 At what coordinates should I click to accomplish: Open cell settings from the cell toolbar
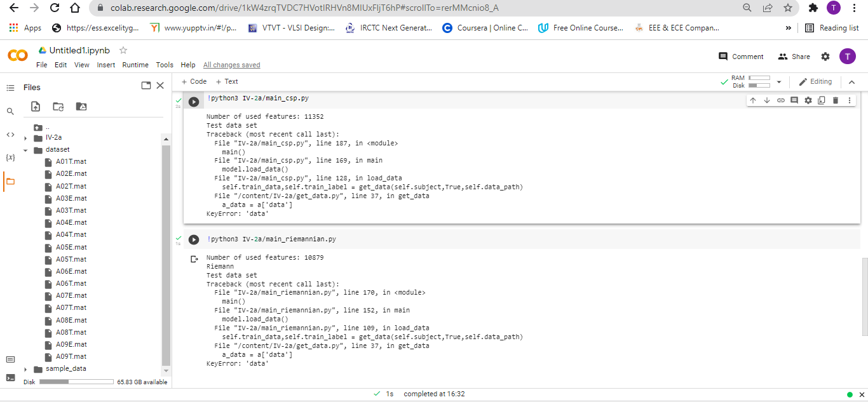click(x=808, y=100)
